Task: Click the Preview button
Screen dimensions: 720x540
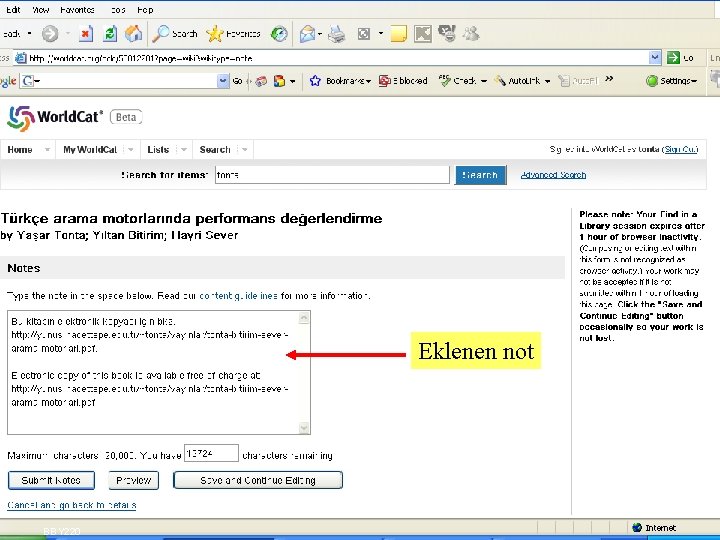Action: (134, 480)
